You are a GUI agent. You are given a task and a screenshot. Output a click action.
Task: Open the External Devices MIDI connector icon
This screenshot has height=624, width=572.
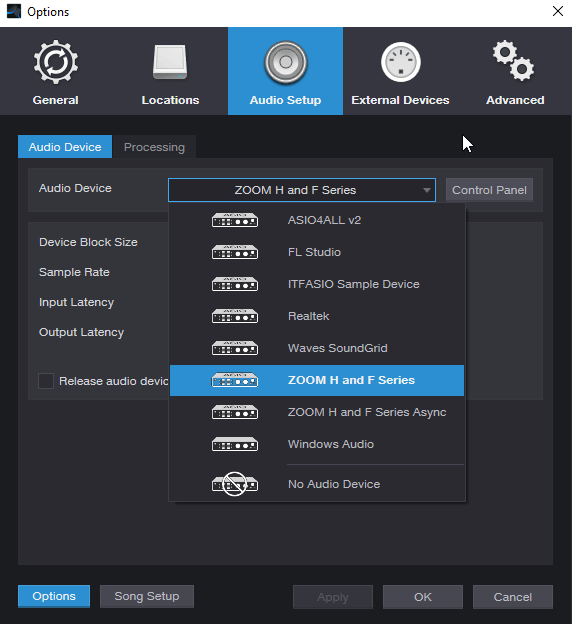point(400,62)
